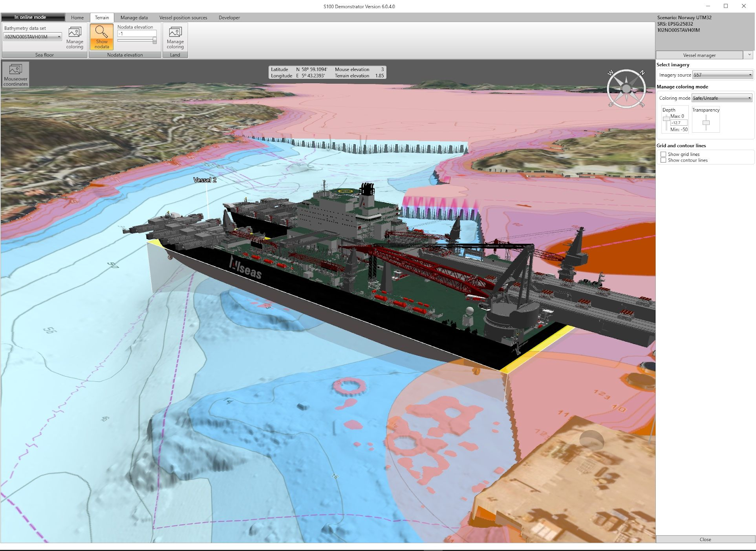Click the Longitude value E 5° 43.2393'
Screen dimensions: 756x551
310,76
